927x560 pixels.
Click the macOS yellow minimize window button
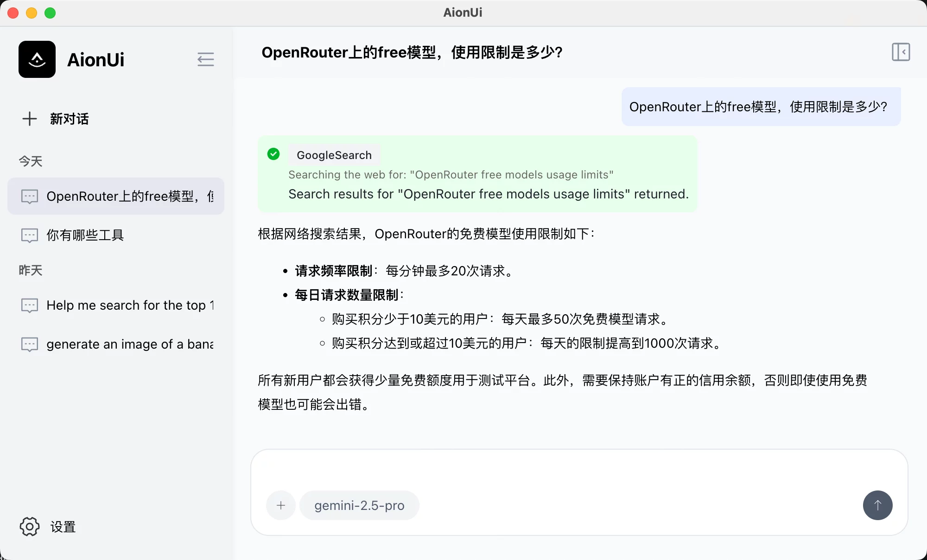32,13
